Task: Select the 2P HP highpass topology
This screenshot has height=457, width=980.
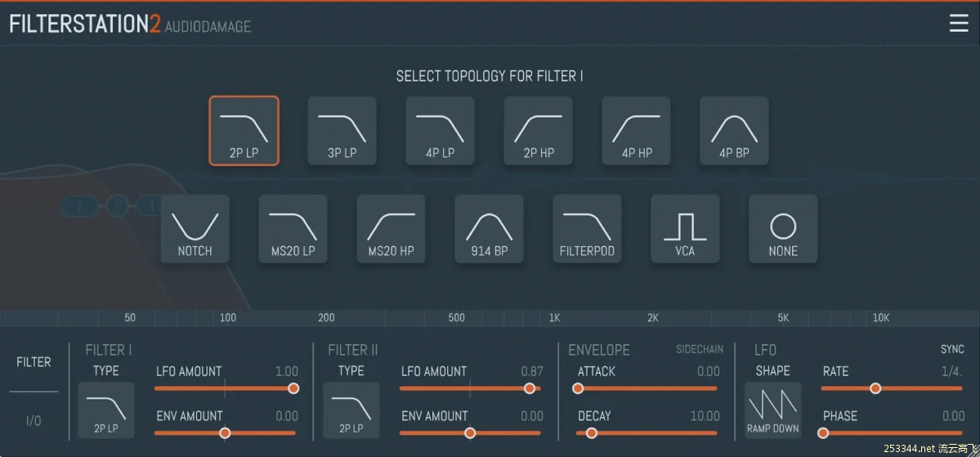Action: (x=538, y=131)
